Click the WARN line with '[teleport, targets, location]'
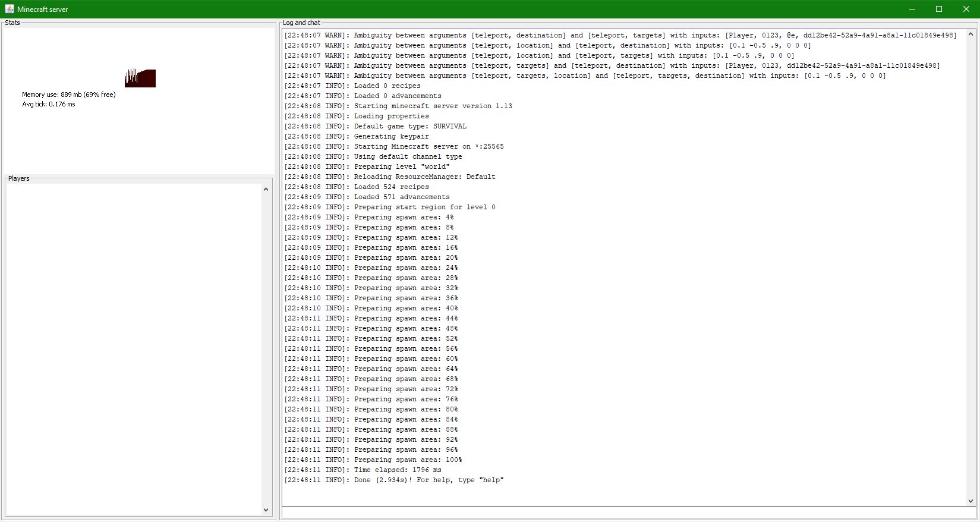 tap(585, 76)
